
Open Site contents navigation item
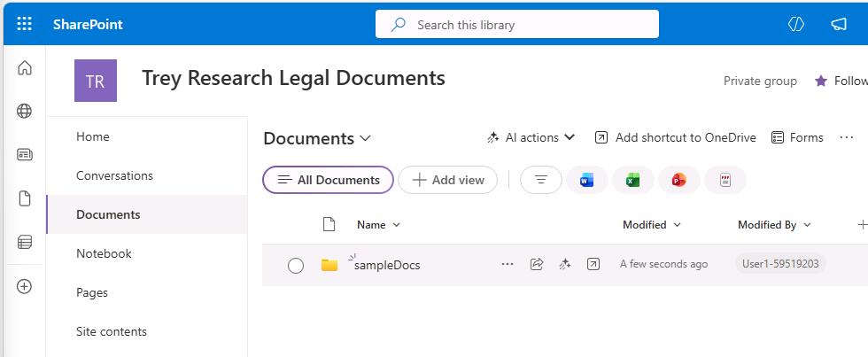click(112, 331)
